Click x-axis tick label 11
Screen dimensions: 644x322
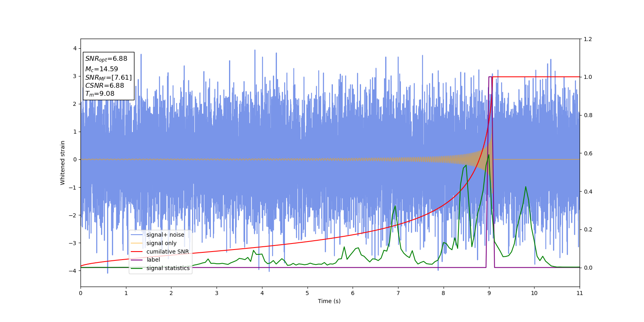click(580, 293)
